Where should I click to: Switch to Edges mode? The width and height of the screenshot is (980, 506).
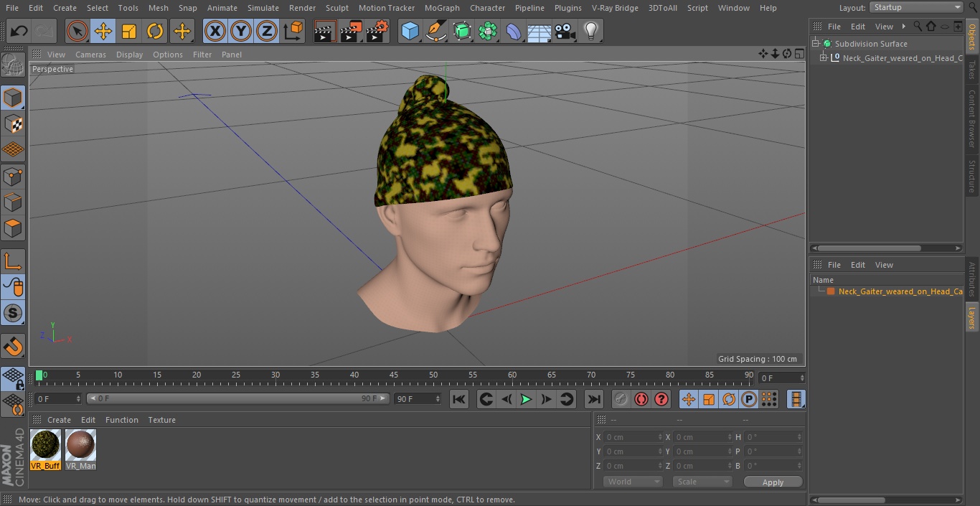(13, 202)
